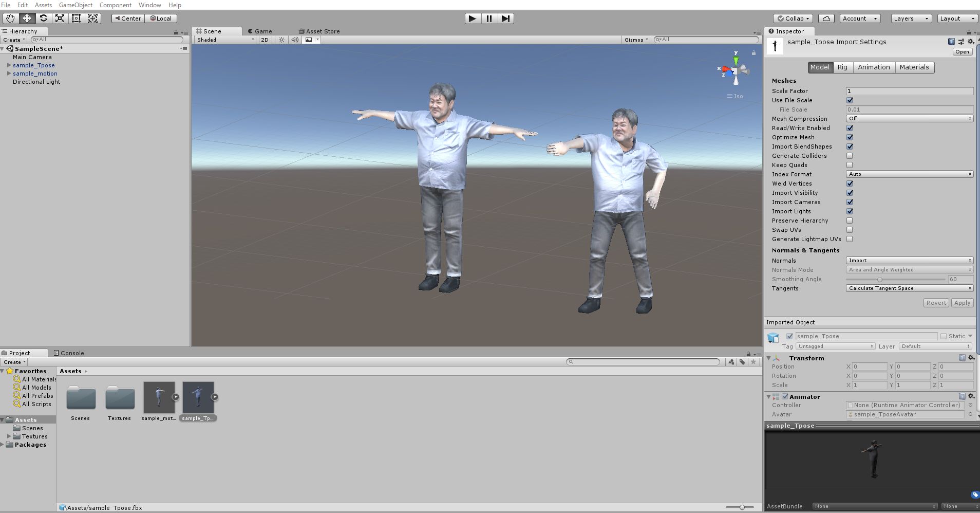Click the Step forward button

[505, 19]
